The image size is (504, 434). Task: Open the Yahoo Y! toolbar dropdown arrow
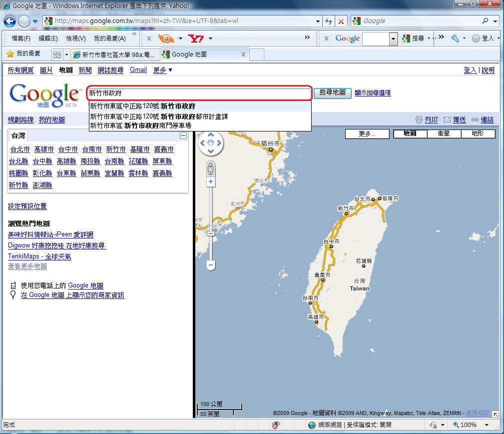(x=210, y=38)
